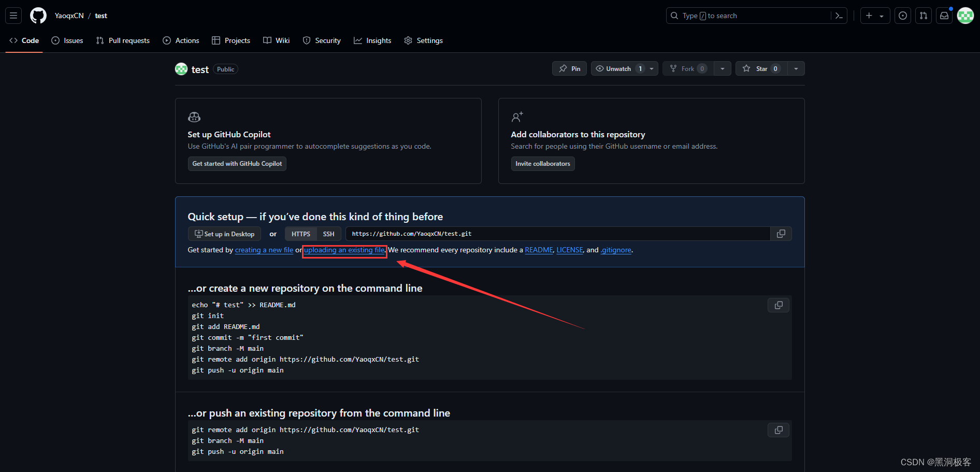Switch to the Settings tab
Image resolution: width=980 pixels, height=472 pixels.
(x=424, y=40)
